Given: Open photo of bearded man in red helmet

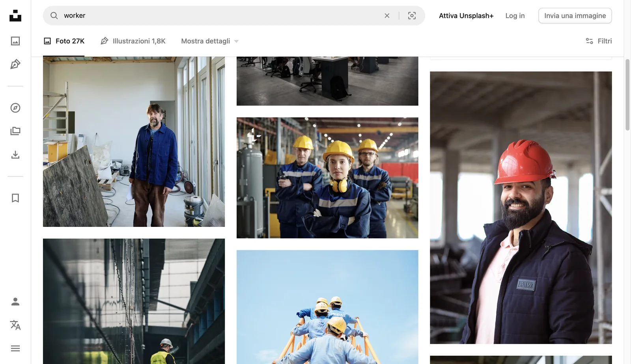Looking at the screenshot, I should [521, 208].
